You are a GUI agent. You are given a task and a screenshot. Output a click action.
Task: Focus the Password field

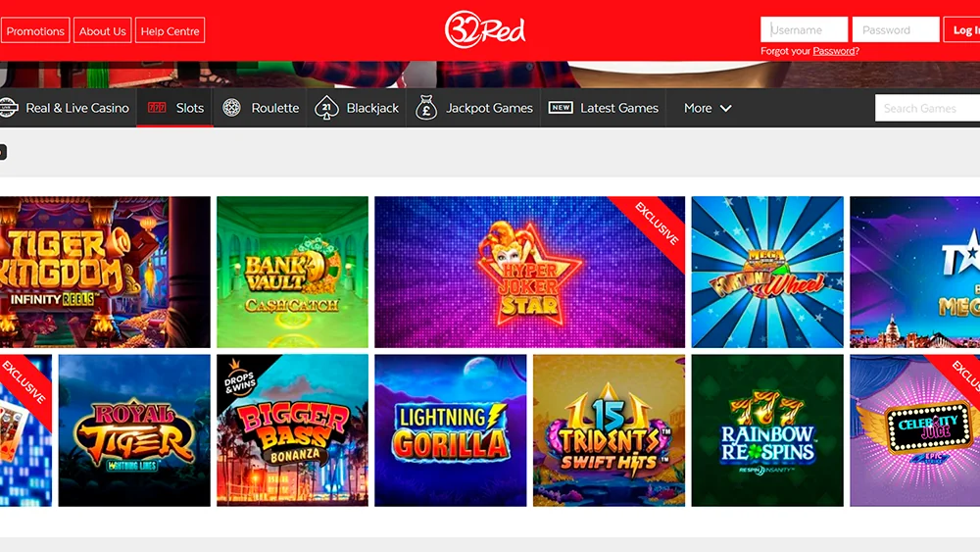tap(896, 29)
